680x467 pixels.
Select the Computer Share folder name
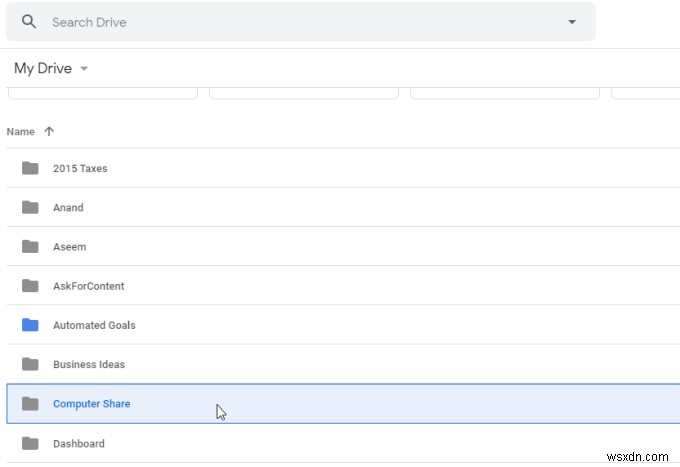[91, 404]
